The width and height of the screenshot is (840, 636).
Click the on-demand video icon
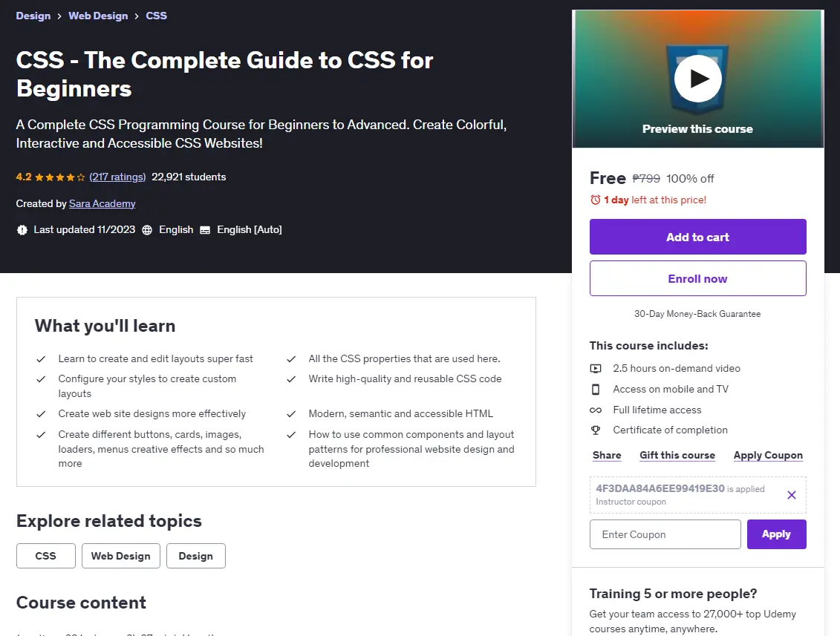coord(596,368)
